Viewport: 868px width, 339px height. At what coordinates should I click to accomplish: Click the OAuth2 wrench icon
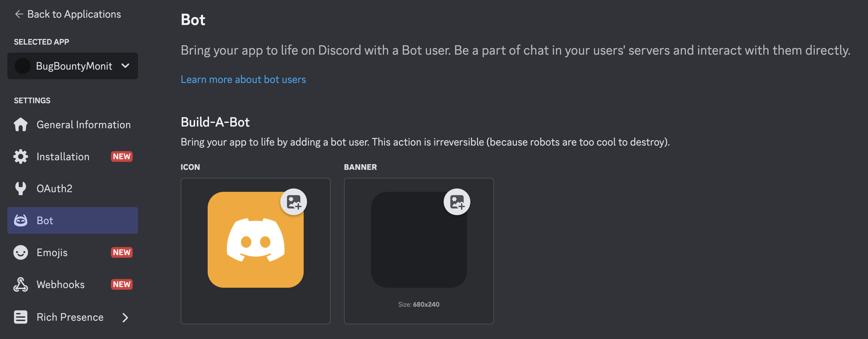[x=21, y=188]
